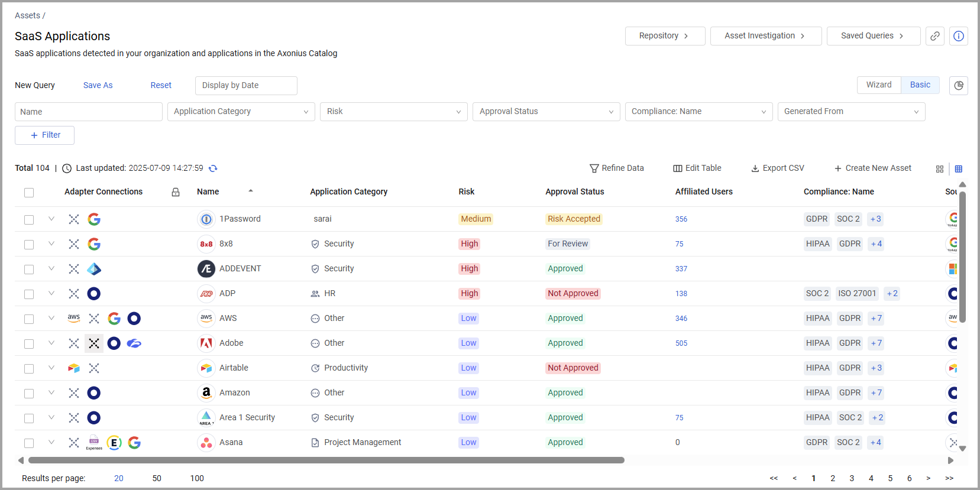Click Google adapter icon in 8x8 row
This screenshot has height=490, width=980.
click(x=94, y=244)
